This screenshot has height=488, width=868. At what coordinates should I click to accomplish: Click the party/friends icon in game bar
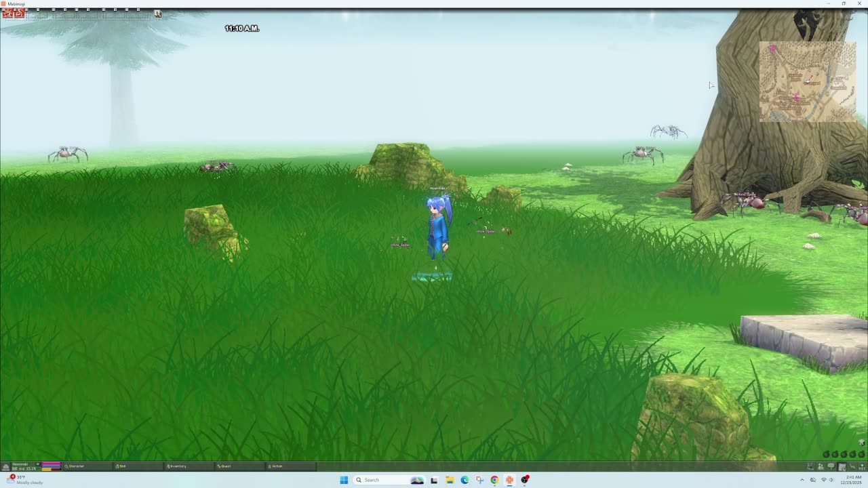(821, 466)
